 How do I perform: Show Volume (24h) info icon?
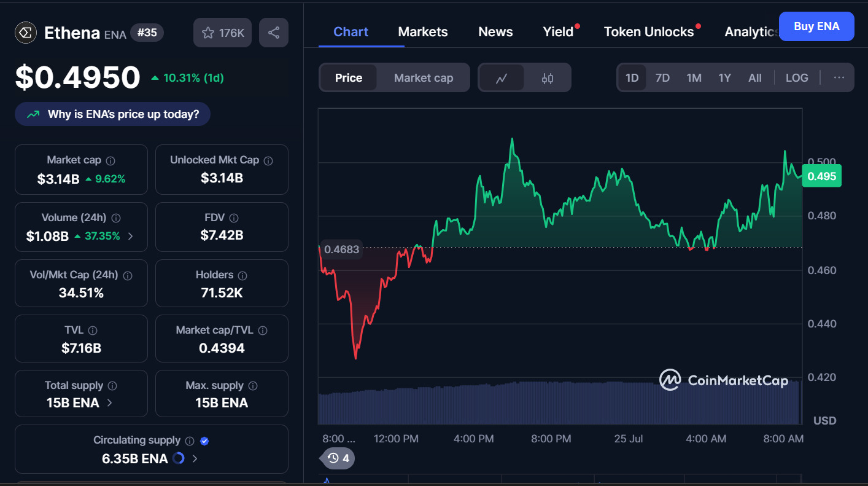pos(116,218)
